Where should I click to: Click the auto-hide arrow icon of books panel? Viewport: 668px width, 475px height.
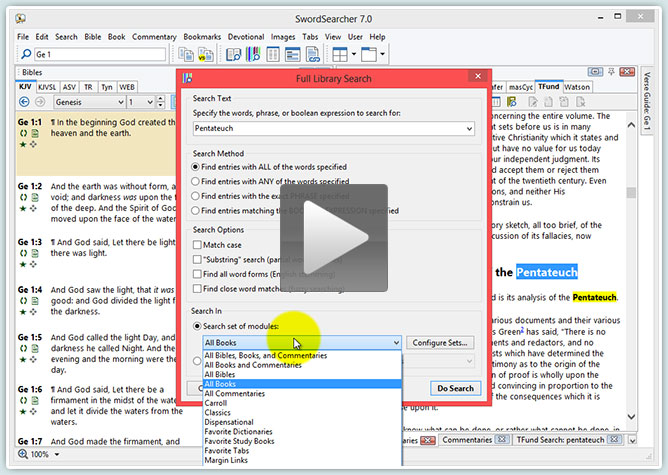tap(595, 72)
